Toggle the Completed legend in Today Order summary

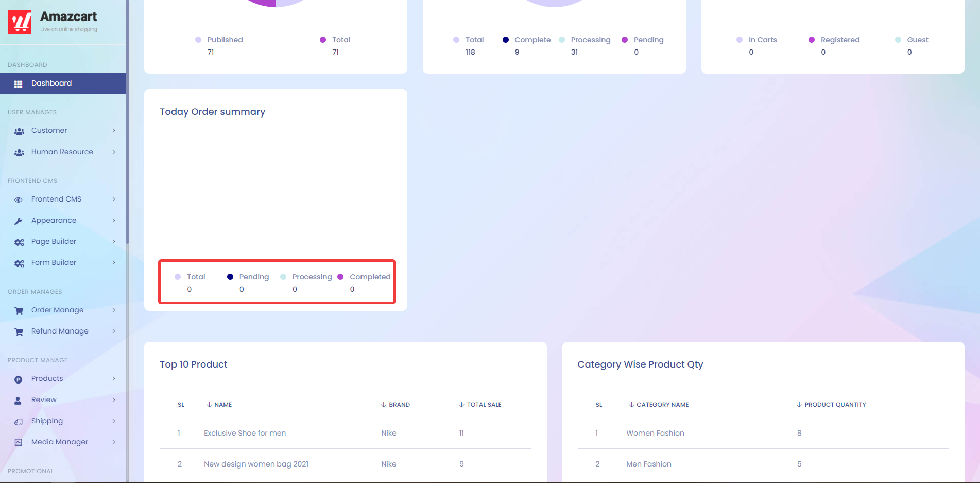click(x=364, y=277)
